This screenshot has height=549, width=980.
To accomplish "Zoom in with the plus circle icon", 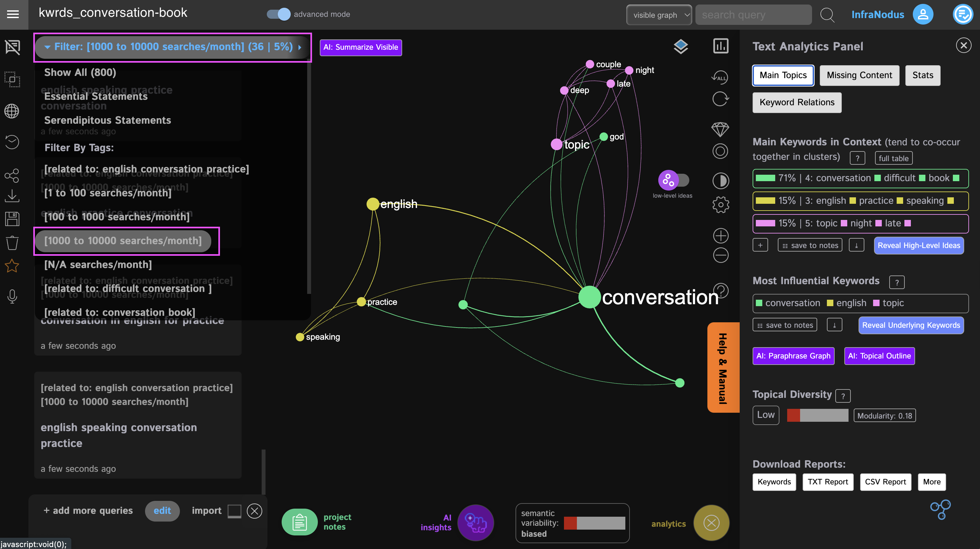I will click(x=721, y=236).
